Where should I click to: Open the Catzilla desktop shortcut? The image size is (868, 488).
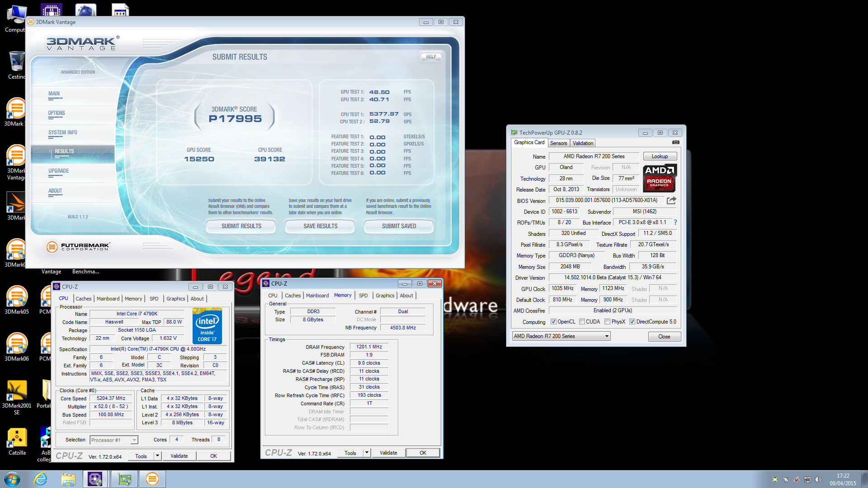coord(17,441)
